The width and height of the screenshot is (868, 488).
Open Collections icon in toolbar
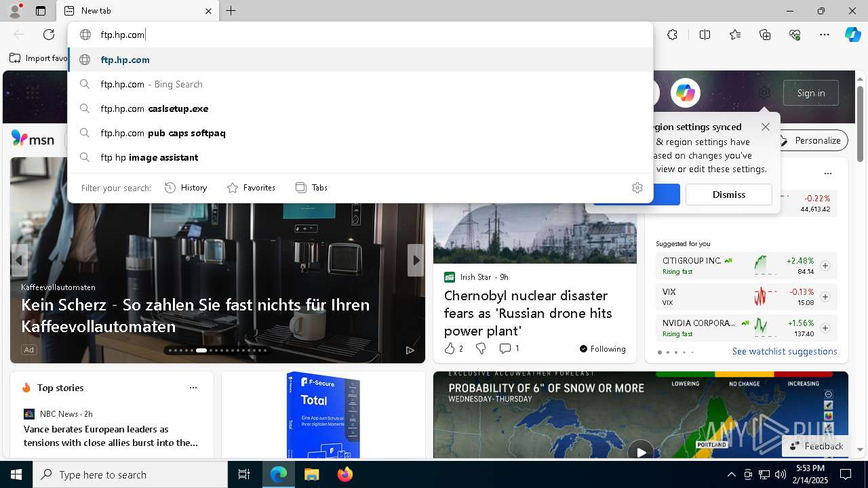tap(765, 35)
